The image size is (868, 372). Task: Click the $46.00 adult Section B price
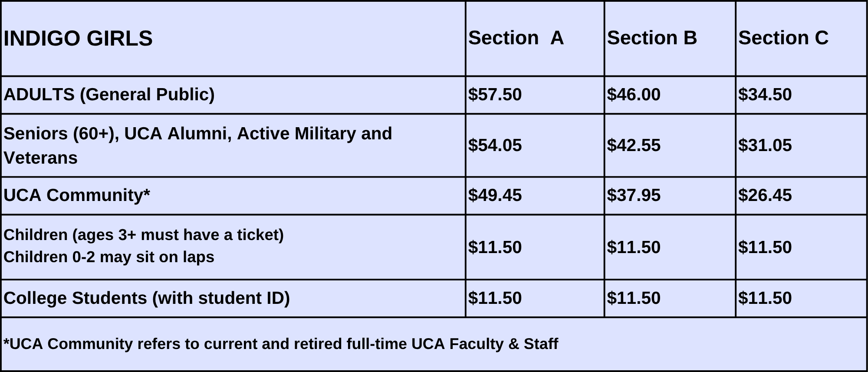coord(634,95)
